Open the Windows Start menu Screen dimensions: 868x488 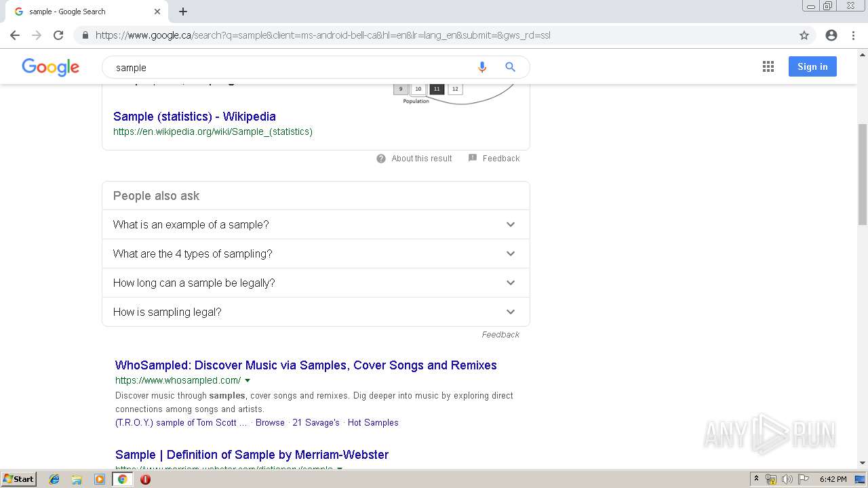[18, 479]
